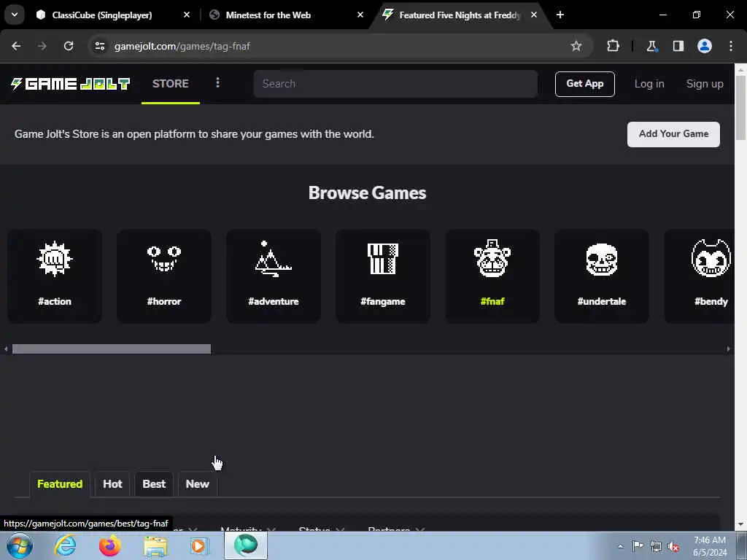The image size is (747, 560).
Task: Open the three-dot more menu beside STORE
Action: coord(217,83)
